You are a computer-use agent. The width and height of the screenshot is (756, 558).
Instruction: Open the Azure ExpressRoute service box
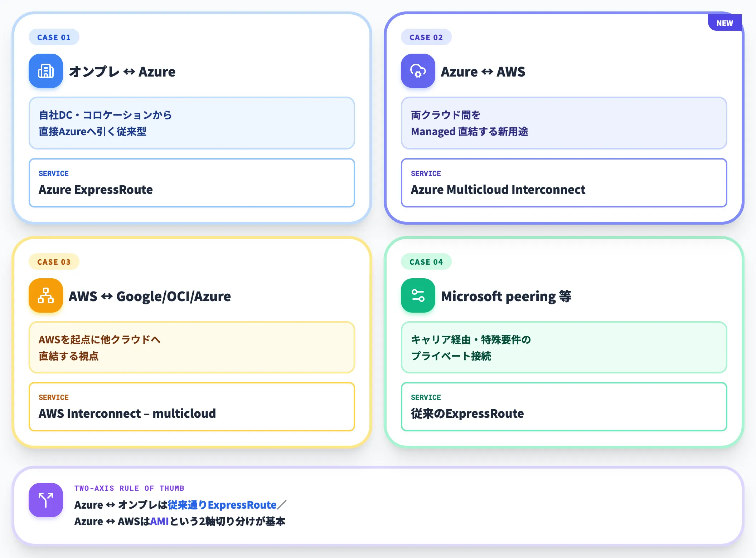192,183
